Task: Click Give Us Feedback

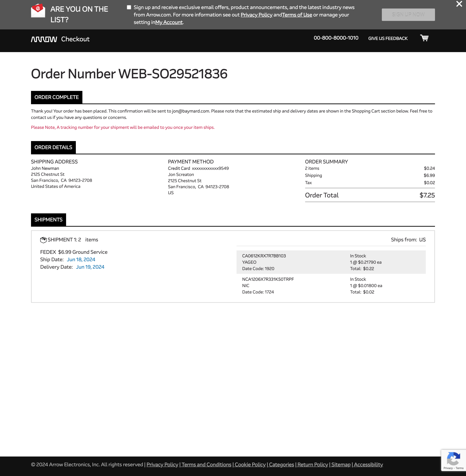Action: (x=388, y=38)
